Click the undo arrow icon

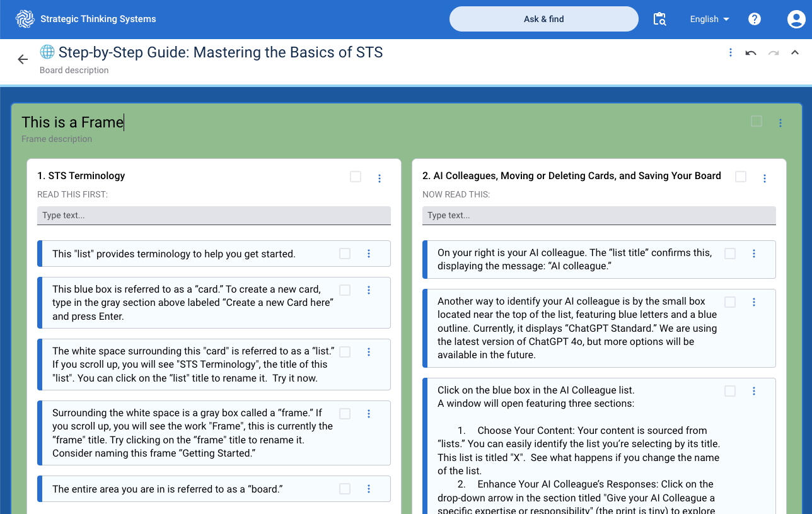coord(751,53)
